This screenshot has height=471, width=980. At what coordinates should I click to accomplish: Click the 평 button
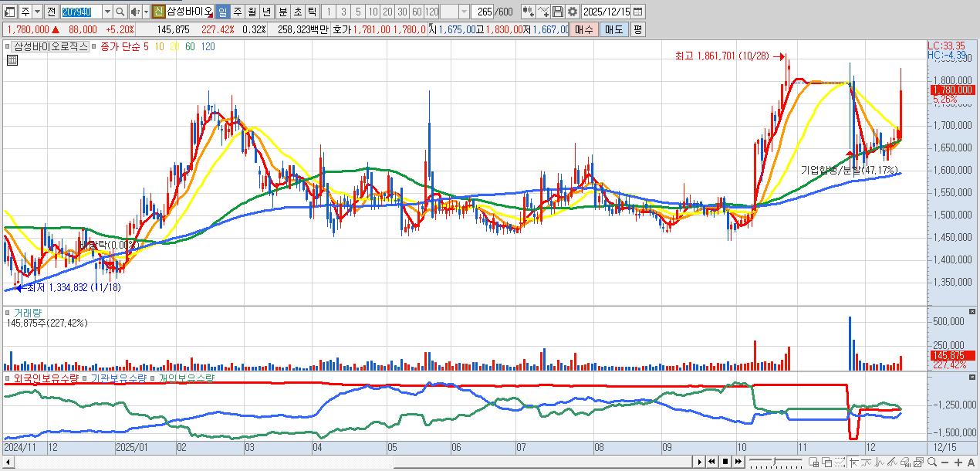tap(637, 29)
